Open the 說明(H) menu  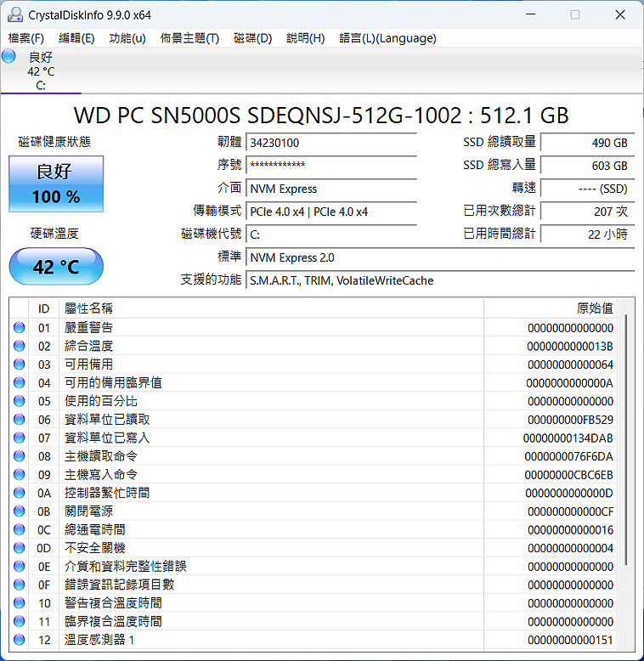(x=306, y=38)
